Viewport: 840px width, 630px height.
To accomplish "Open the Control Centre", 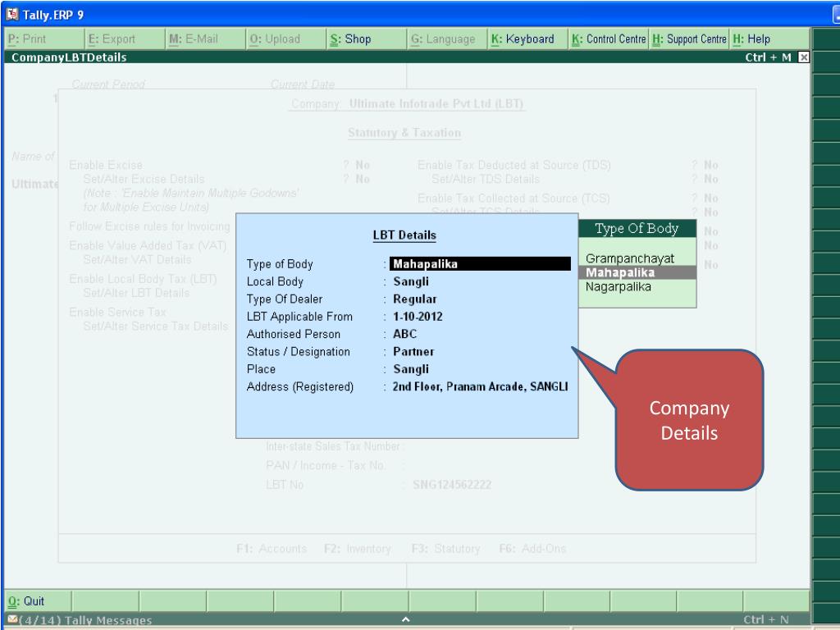I will point(609,39).
